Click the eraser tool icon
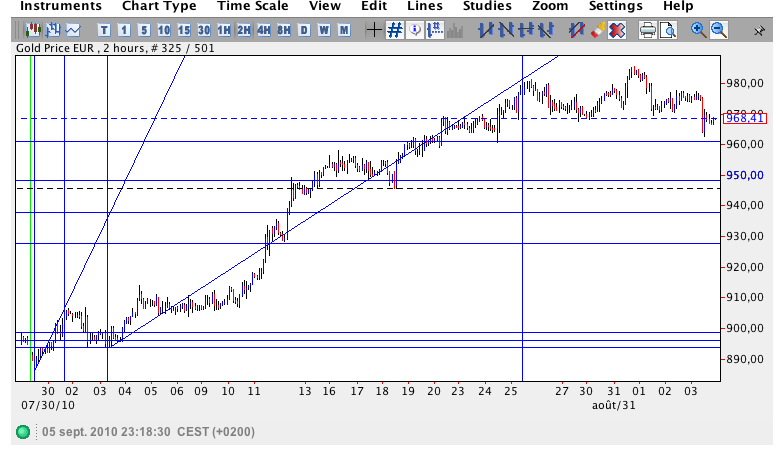 (x=599, y=30)
